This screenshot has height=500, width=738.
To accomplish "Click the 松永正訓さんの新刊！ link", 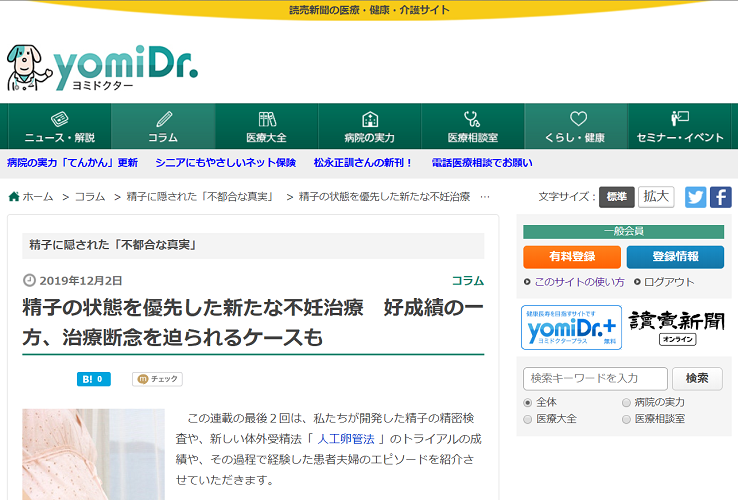I will (363, 163).
